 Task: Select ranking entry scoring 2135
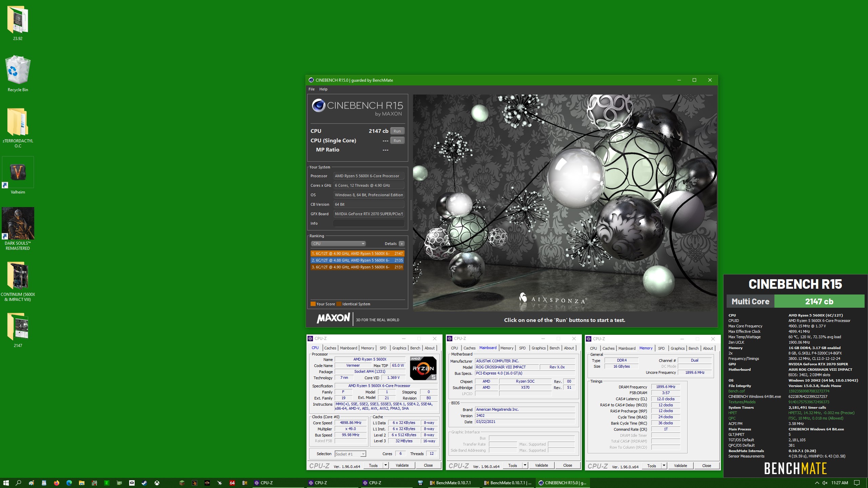[x=357, y=260]
